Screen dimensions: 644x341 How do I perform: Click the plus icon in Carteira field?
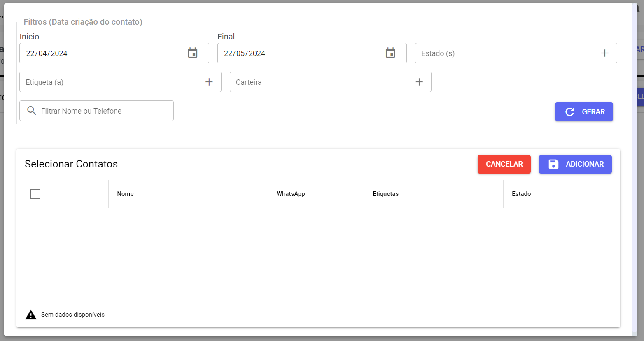click(419, 82)
